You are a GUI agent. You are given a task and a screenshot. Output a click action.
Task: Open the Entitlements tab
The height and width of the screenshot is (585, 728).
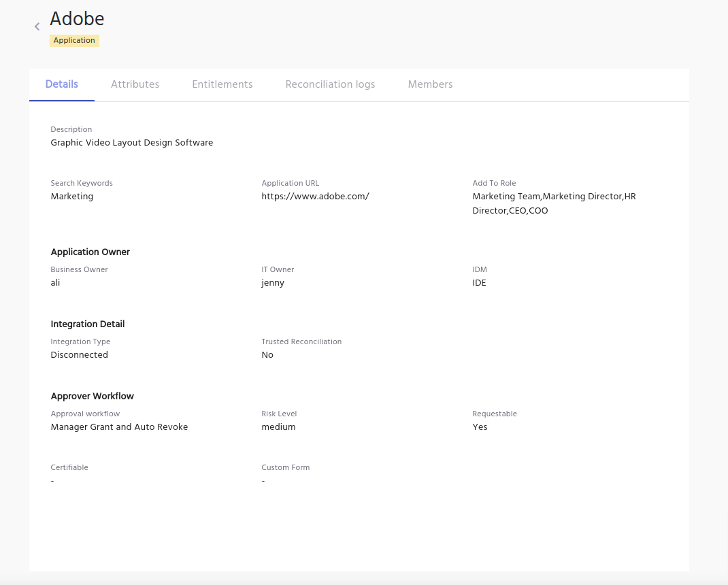point(222,84)
